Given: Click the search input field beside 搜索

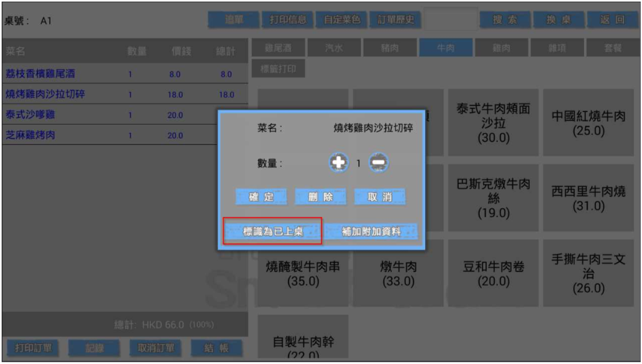Looking at the screenshot, I should 452,20.
